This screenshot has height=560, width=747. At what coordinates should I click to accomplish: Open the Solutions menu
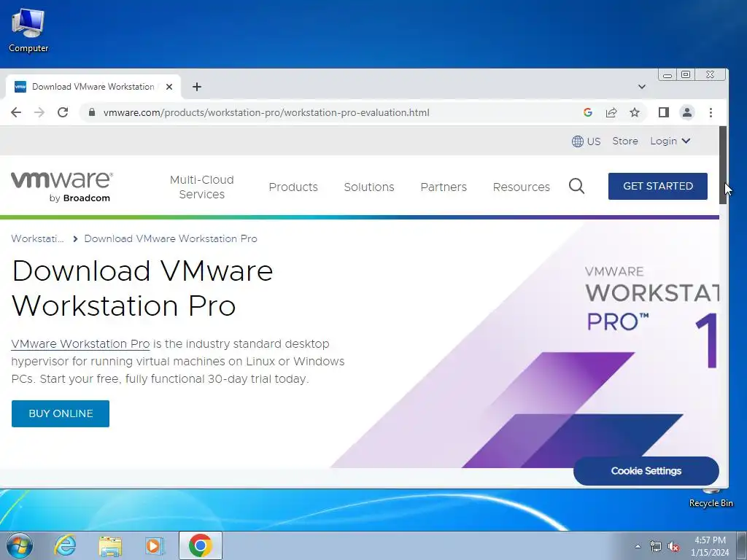pyautogui.click(x=369, y=187)
